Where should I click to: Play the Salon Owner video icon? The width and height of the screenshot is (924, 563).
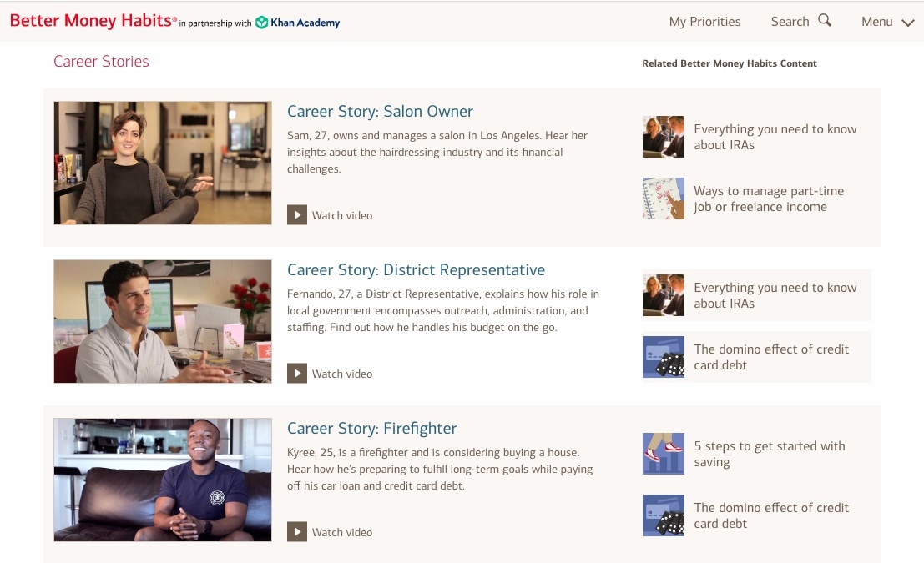pyautogui.click(x=297, y=215)
